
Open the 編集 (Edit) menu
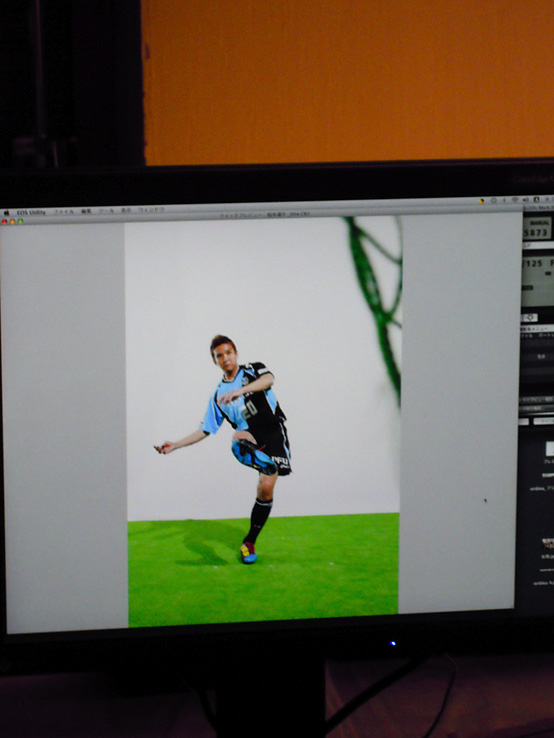pos(86,211)
